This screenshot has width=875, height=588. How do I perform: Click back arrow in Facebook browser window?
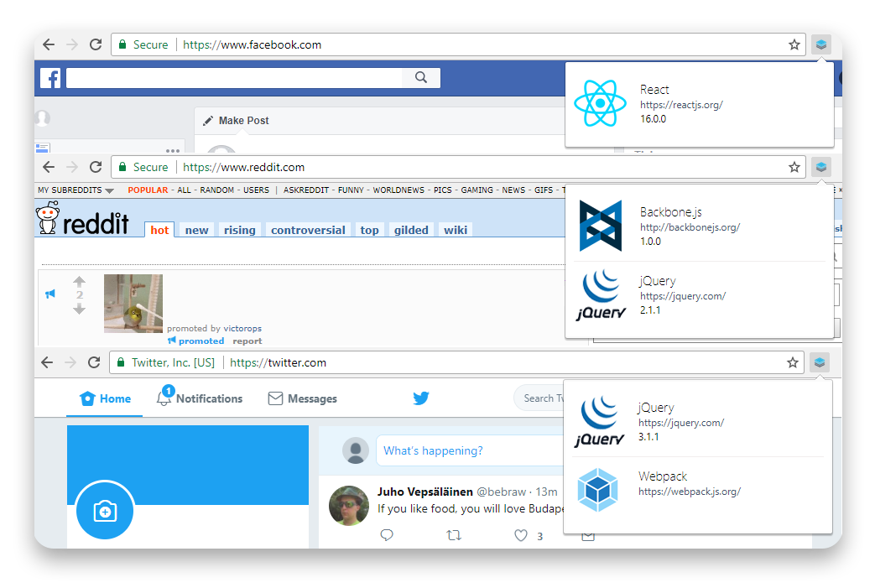(x=49, y=44)
